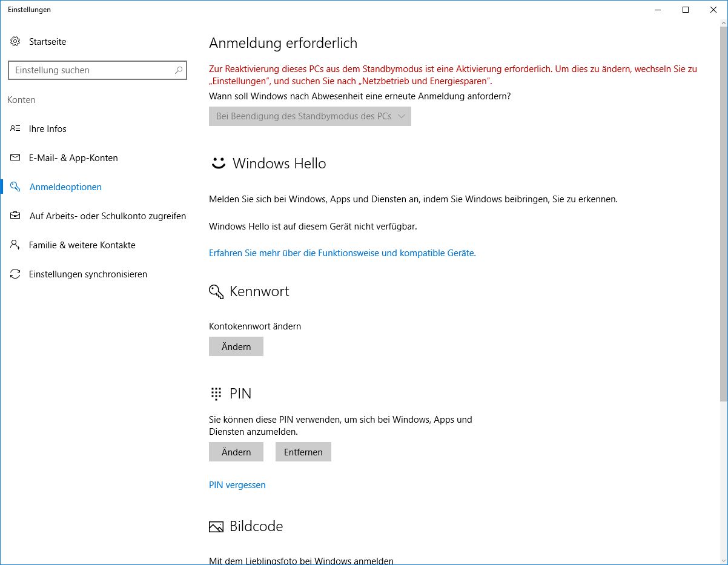Click the Kennwort heading text

(259, 291)
